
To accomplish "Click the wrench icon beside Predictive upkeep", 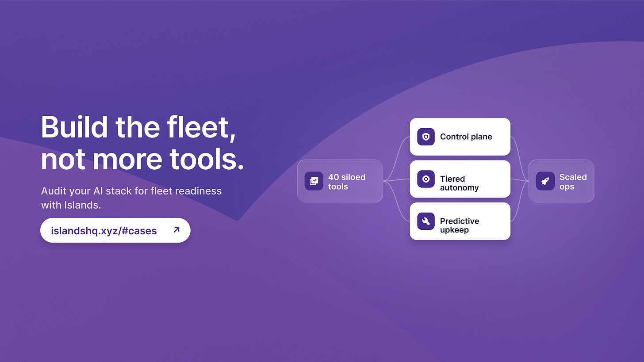I will (426, 221).
